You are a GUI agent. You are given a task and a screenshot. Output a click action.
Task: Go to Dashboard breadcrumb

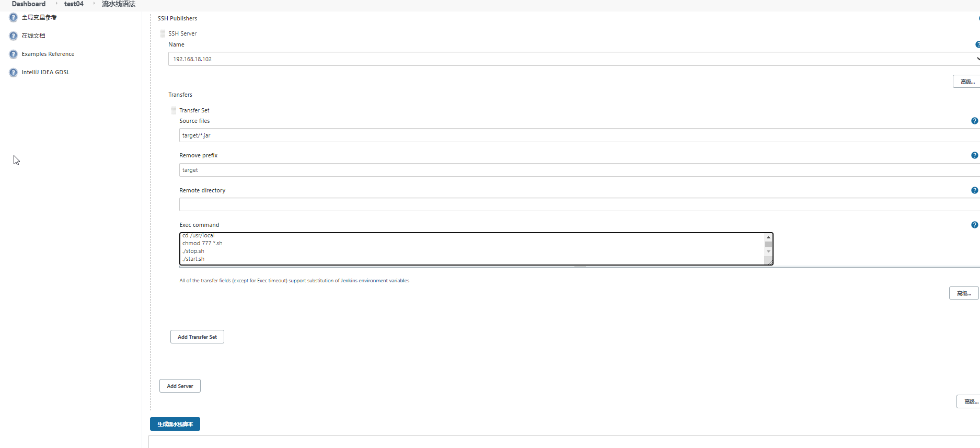(29, 4)
